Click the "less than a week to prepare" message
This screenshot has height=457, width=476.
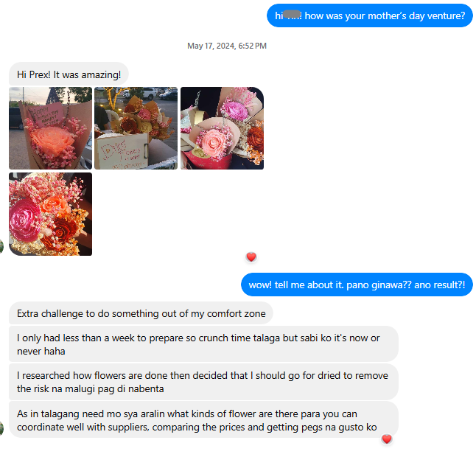(203, 344)
